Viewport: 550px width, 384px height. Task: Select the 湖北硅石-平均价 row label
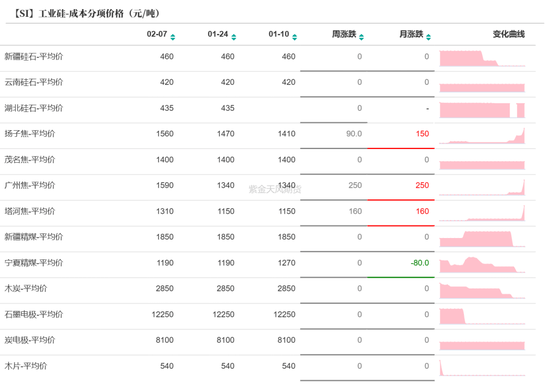(34, 108)
